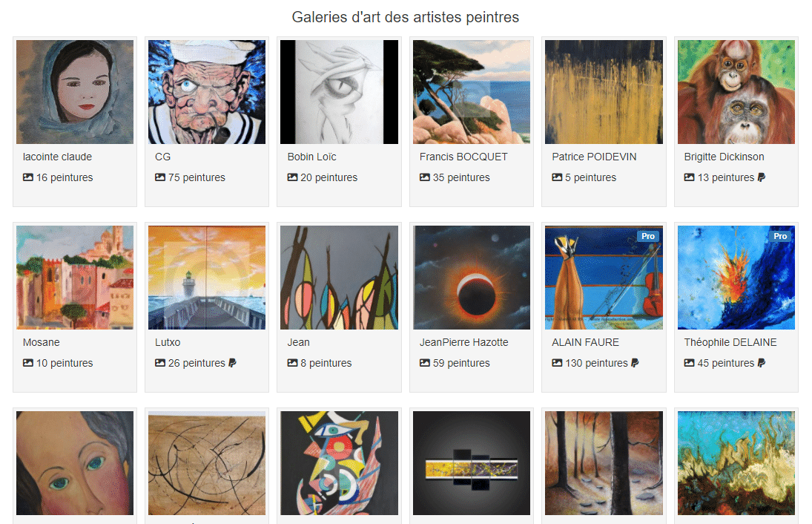This screenshot has width=812, height=524.
Task: Click the image icon next to 59 peintures
Action: click(x=425, y=363)
